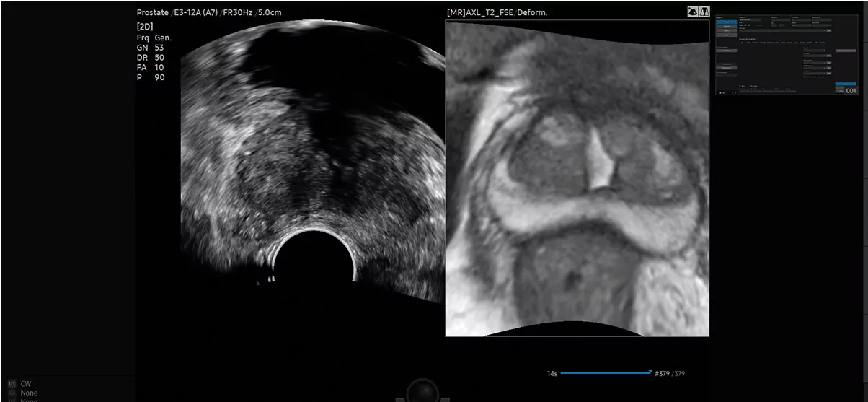Screen dimensions: 868x402
Task: Click the Frq Gen. frequency setting
Action: click(x=154, y=37)
